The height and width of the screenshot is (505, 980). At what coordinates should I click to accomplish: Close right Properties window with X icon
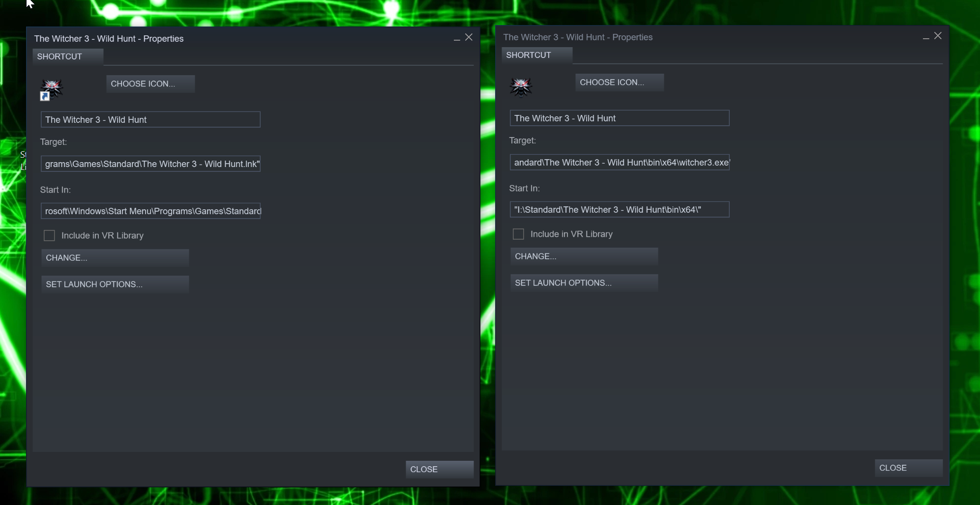click(x=938, y=36)
